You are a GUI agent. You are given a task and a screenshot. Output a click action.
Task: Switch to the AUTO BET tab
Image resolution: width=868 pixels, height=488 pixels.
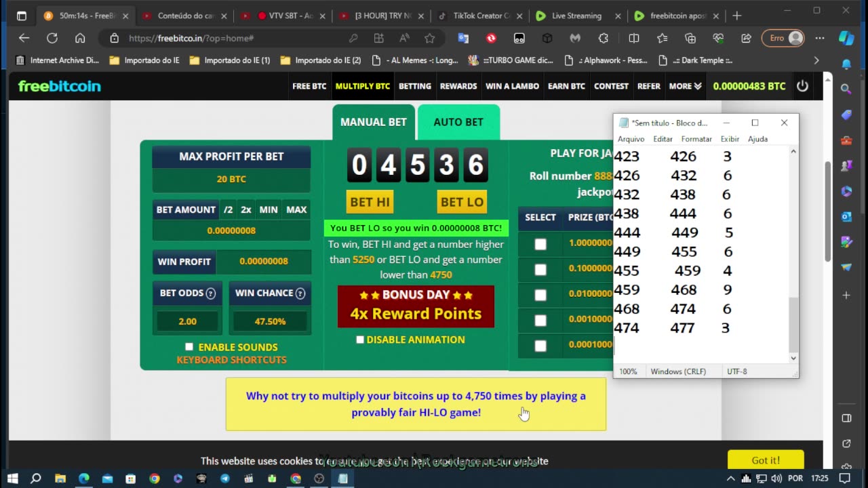point(458,122)
